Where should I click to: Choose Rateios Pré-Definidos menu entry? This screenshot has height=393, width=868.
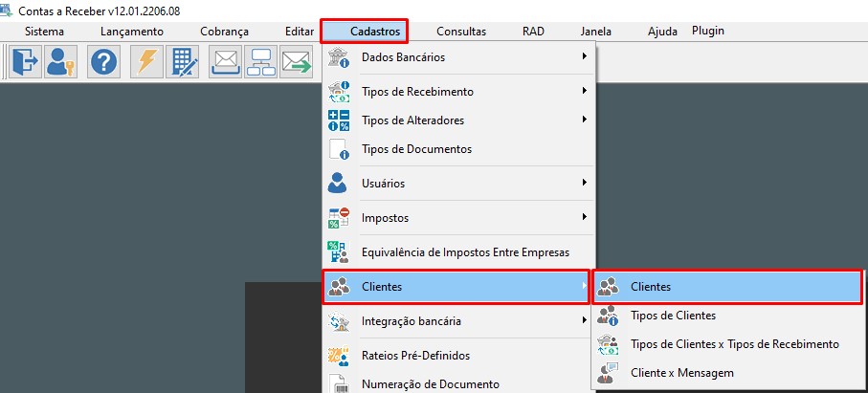457,356
